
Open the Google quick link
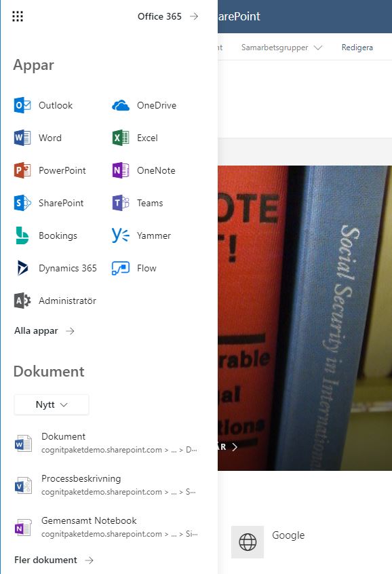(x=288, y=535)
